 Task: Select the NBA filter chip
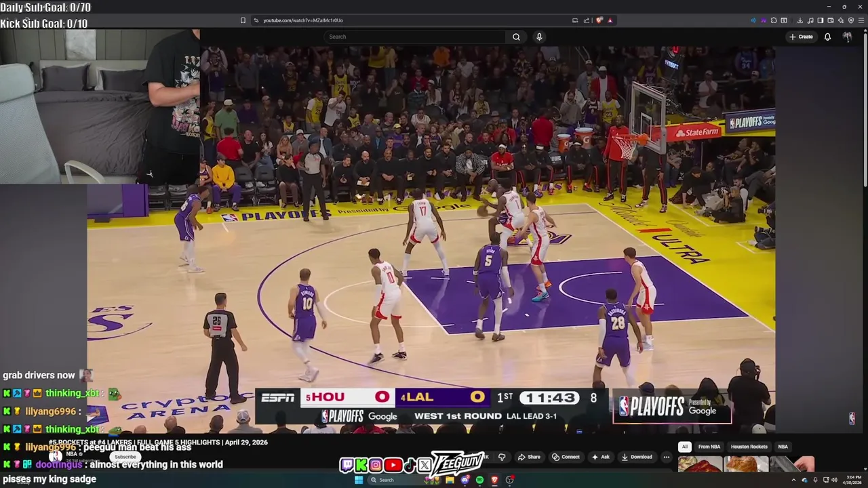[783, 447]
